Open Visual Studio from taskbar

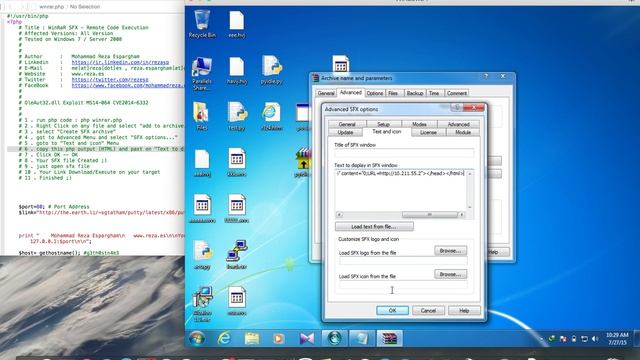click(x=307, y=338)
